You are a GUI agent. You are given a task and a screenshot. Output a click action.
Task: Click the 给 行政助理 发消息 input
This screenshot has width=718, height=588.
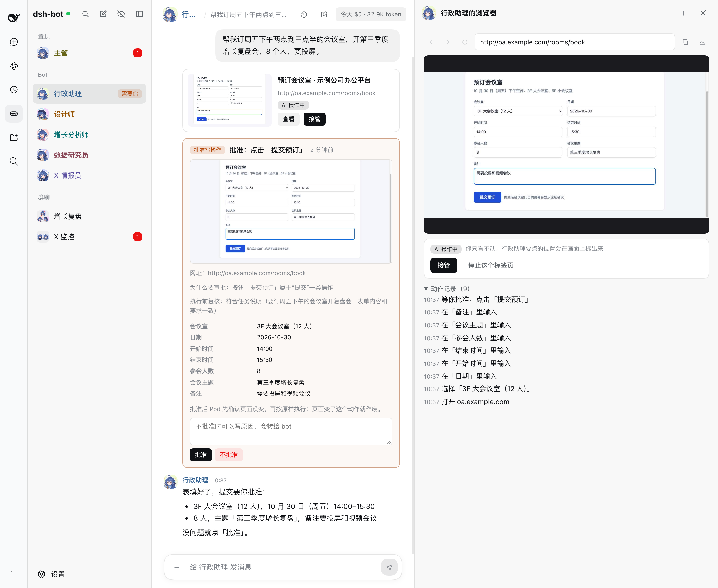point(283,567)
